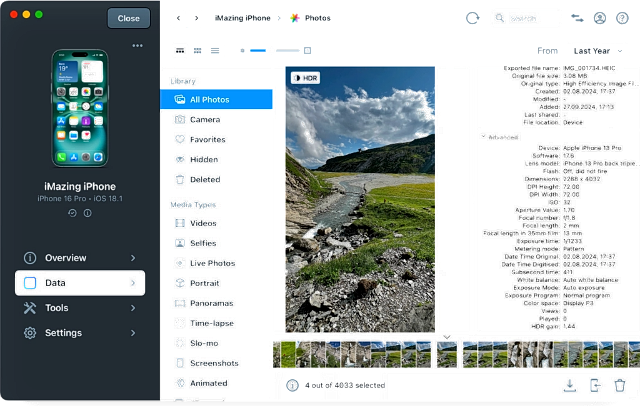Click device backup history icon
The height and width of the screenshot is (406, 640).
72,213
